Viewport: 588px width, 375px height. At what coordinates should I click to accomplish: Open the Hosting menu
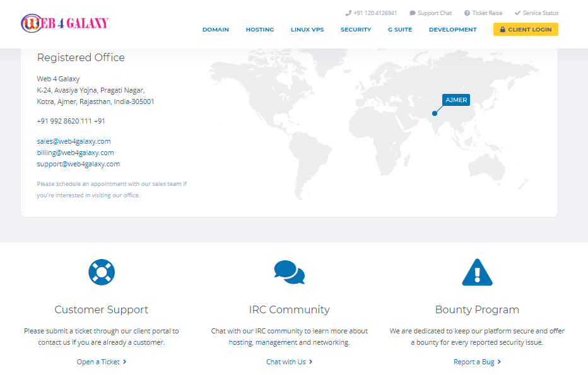(x=260, y=30)
